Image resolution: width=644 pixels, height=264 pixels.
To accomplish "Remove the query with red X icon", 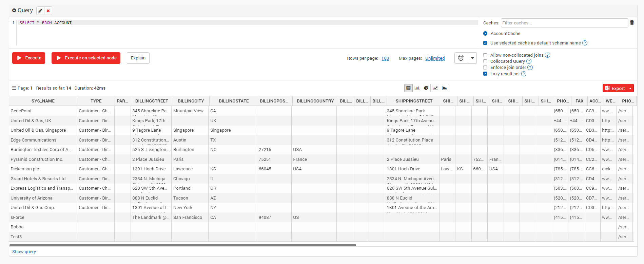I will pyautogui.click(x=48, y=11).
